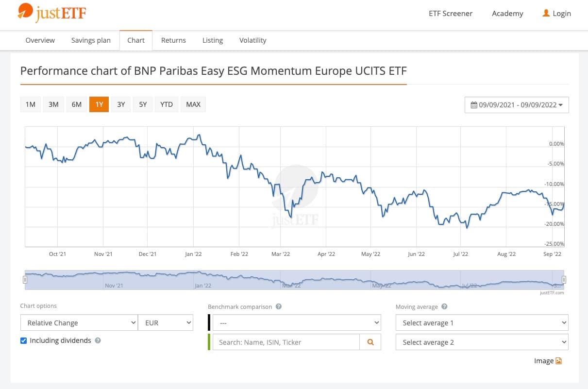This screenshot has width=588, height=389.
Task: Click the search magnifier button
Action: click(370, 342)
